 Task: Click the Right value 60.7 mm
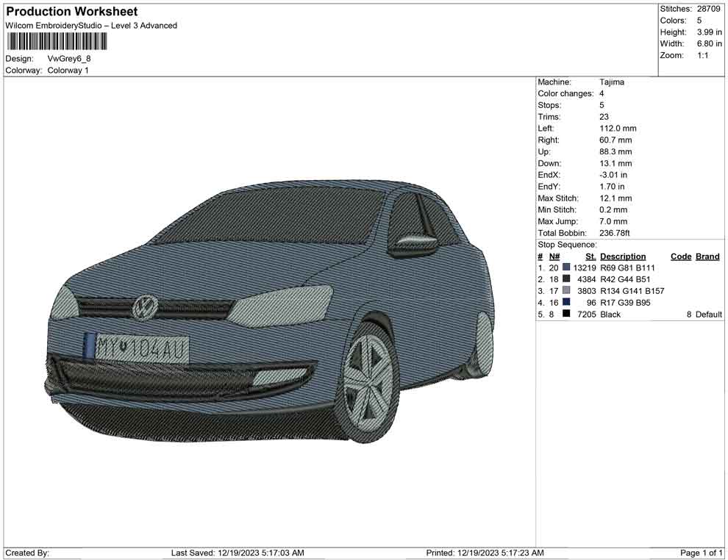(615, 140)
